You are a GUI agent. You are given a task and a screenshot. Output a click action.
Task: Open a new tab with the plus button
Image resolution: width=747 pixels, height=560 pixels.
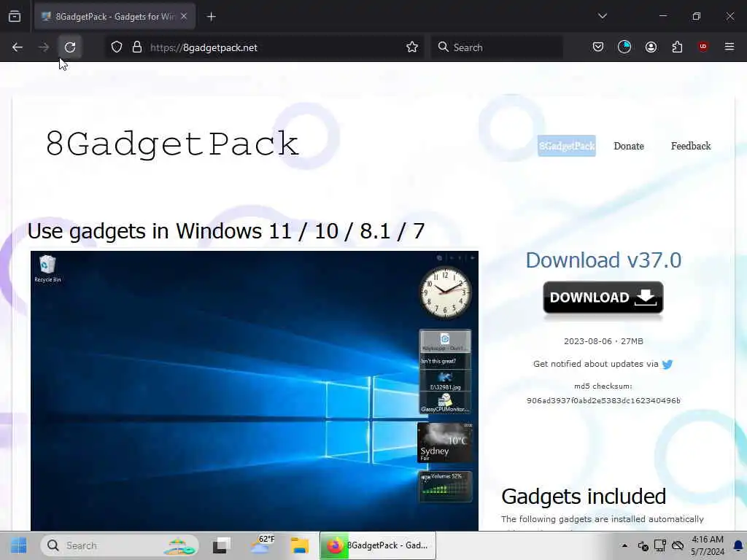[211, 17]
